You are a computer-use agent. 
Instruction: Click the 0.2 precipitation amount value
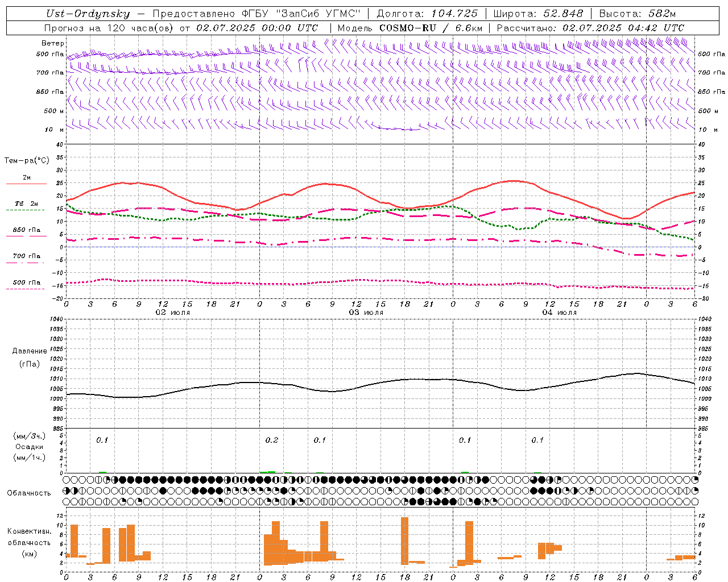point(272,440)
